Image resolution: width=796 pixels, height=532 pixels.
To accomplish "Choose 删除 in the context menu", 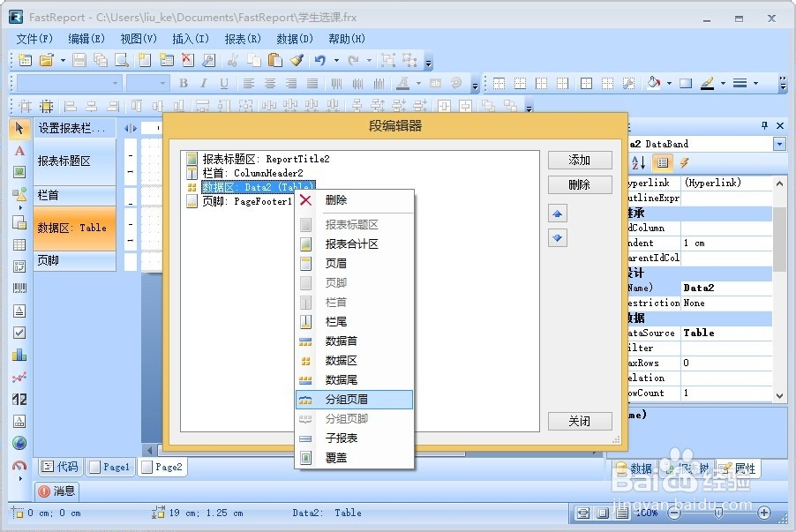I will click(354, 200).
